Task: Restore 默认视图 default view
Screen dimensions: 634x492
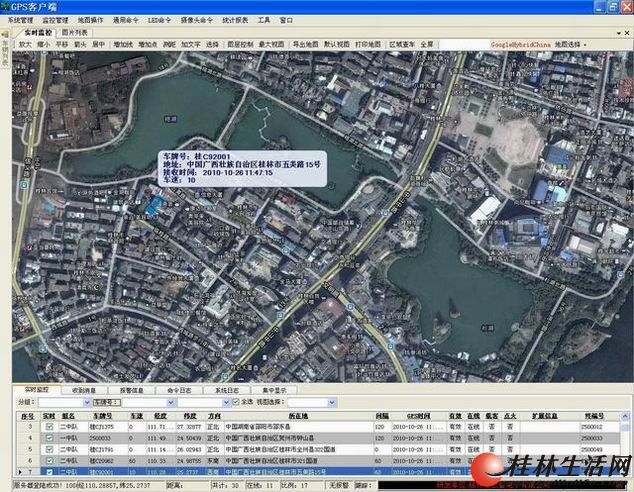Action: click(x=336, y=44)
